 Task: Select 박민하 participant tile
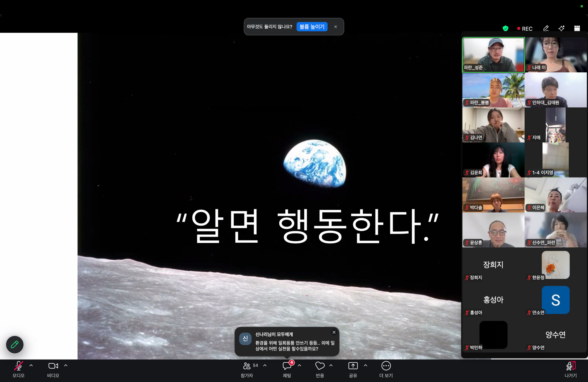493,335
